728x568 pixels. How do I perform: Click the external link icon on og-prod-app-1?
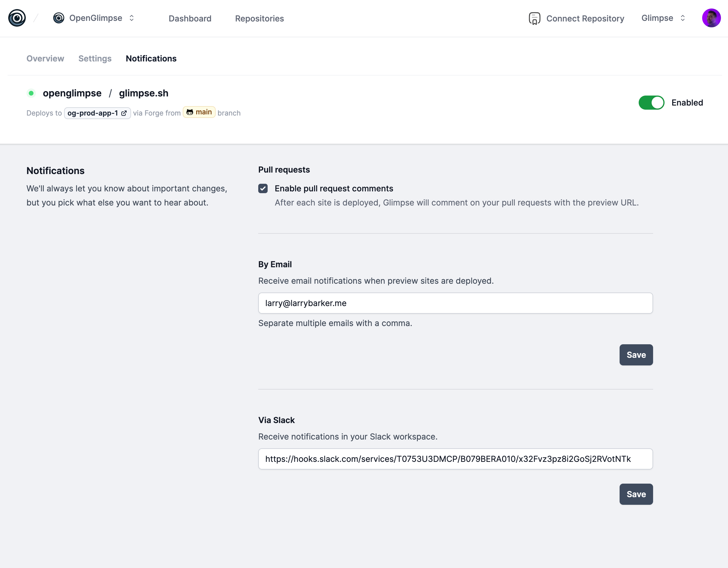[124, 113]
